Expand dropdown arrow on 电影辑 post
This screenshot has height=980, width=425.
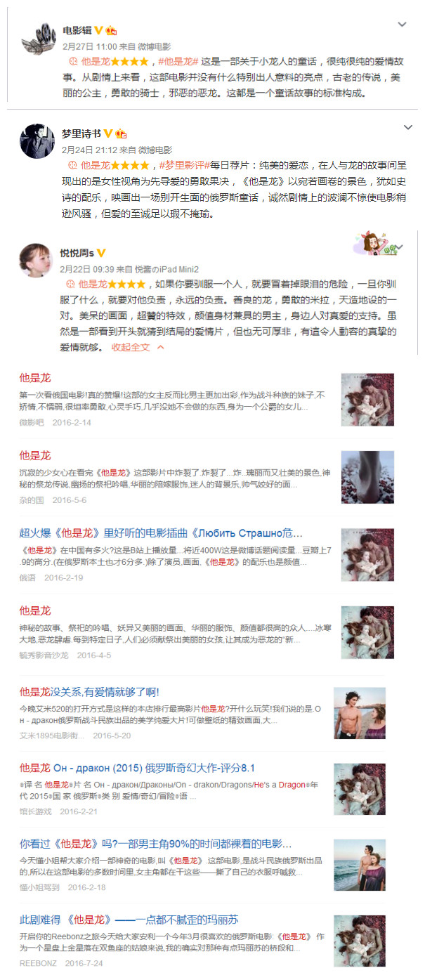(x=403, y=25)
